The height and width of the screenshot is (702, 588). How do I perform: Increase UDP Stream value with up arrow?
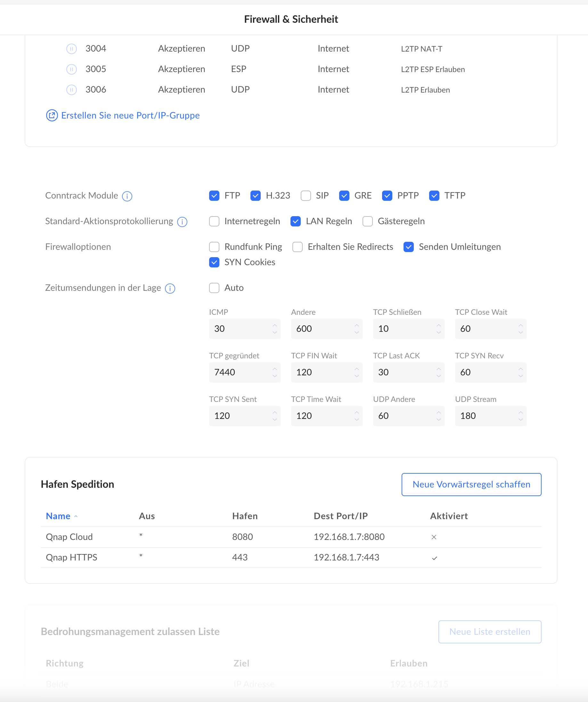520,412
